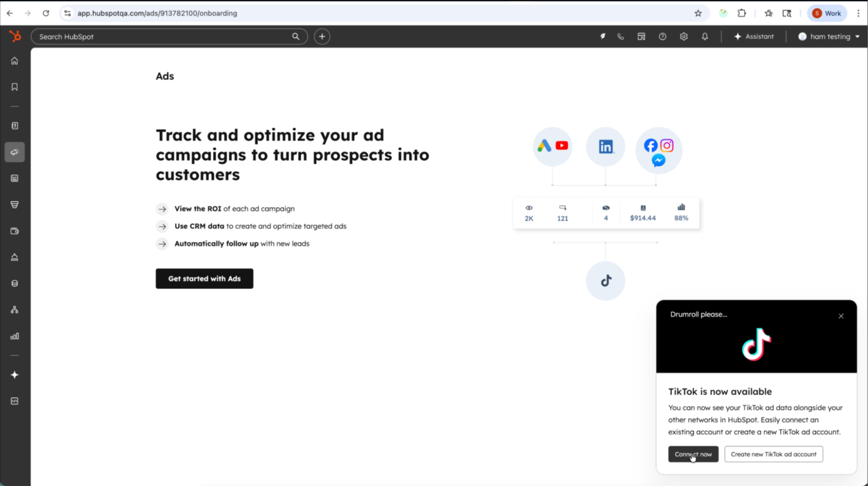Click the TikTok circle icon in diagram
868x486 pixels.
[605, 281]
